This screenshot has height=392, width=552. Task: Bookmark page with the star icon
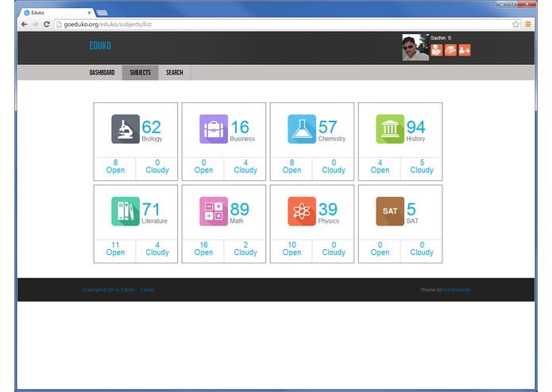point(515,25)
